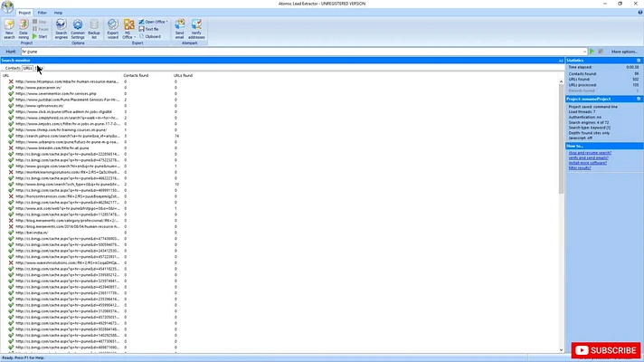Click the scrollbar down arrow of URL list
Screen dimensions: 644x362
coord(561,349)
